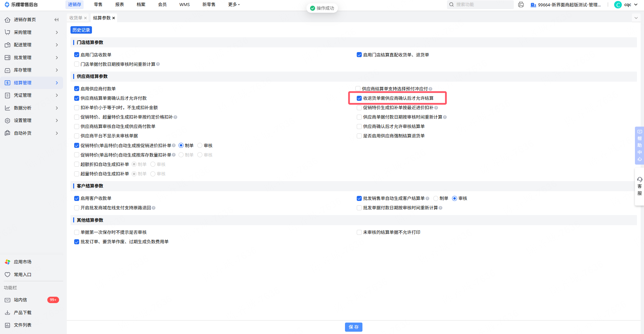Click the 凭证管理 icon
644x334 pixels.
click(7, 95)
